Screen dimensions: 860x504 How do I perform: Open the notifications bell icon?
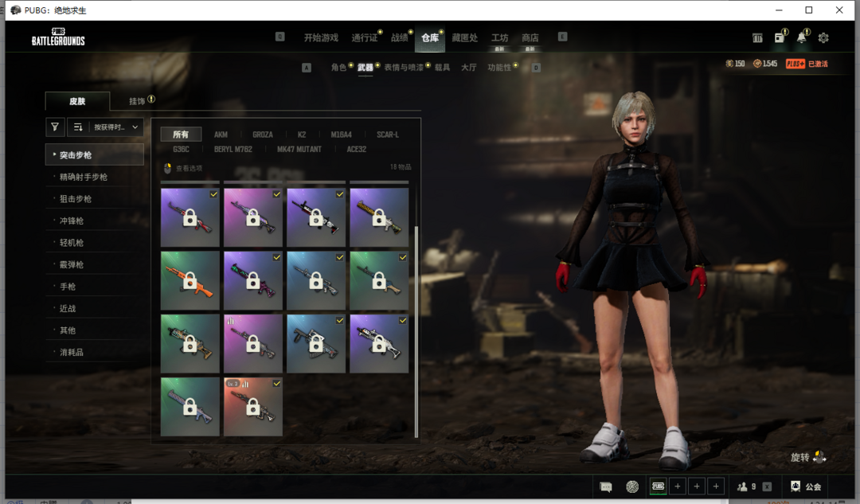(x=801, y=38)
